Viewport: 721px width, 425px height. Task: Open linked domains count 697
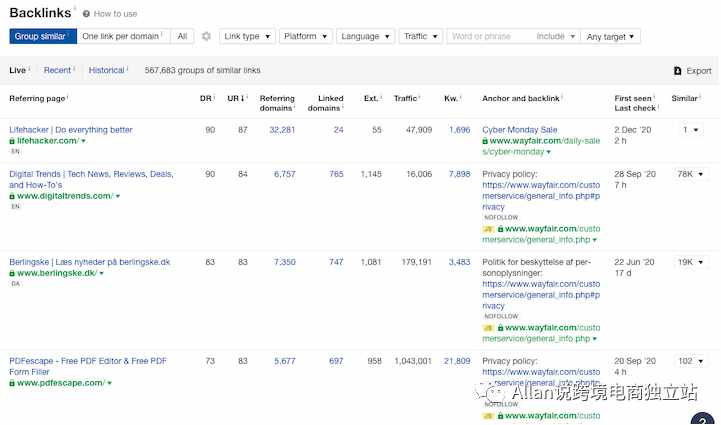click(x=336, y=361)
